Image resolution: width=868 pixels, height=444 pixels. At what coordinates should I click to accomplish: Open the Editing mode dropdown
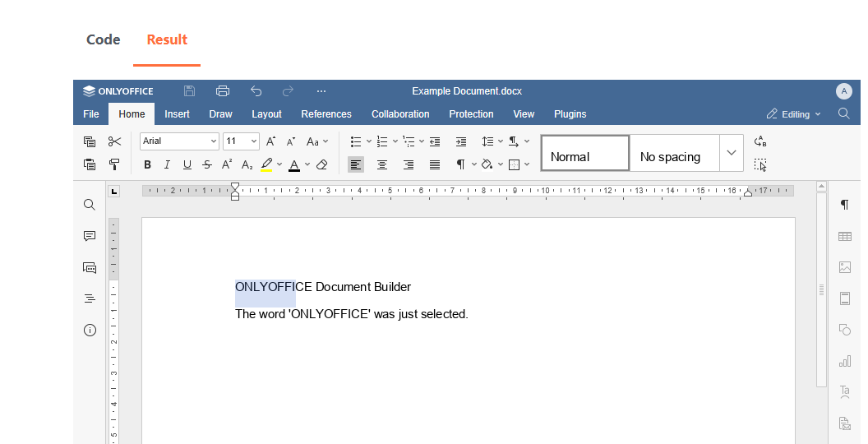coord(794,114)
